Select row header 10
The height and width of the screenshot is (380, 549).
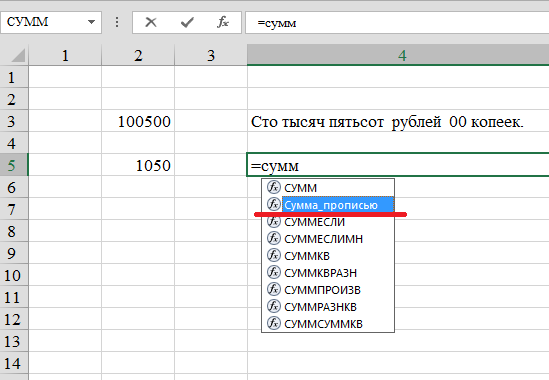tap(14, 275)
